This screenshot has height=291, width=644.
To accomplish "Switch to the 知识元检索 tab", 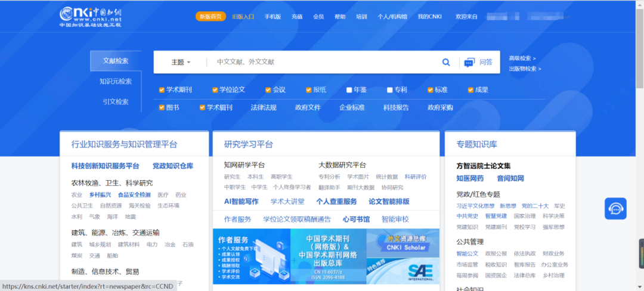I will (116, 81).
